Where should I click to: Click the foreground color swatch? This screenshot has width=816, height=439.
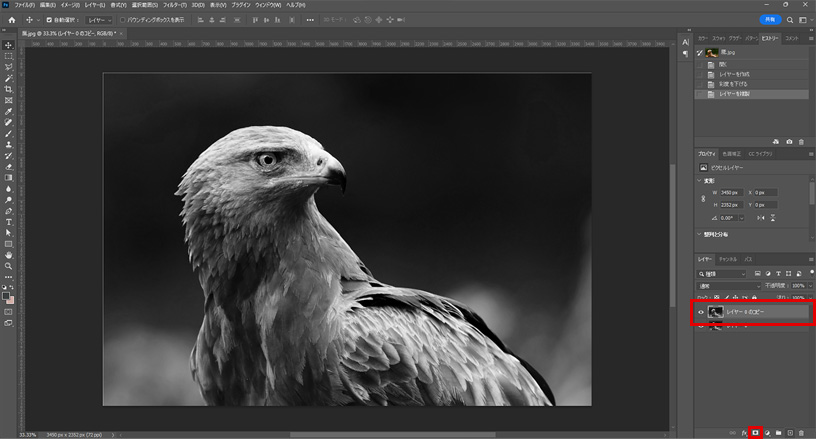pyautogui.click(x=6, y=296)
